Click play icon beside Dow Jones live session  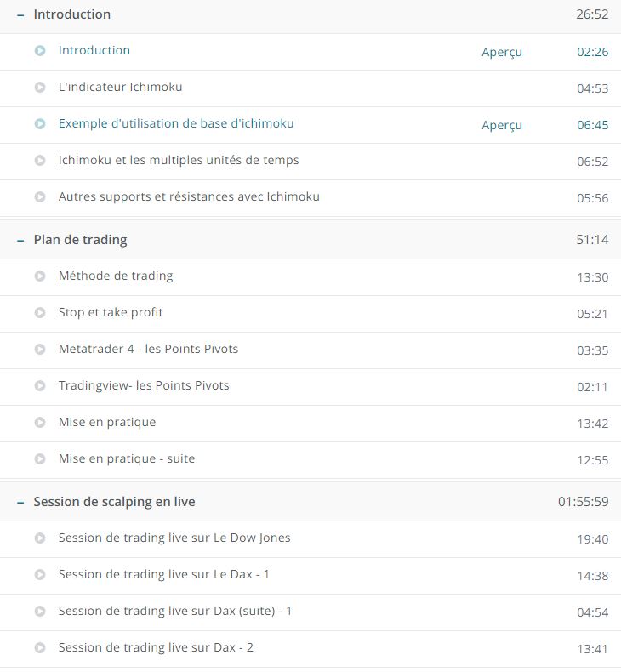tap(40, 538)
